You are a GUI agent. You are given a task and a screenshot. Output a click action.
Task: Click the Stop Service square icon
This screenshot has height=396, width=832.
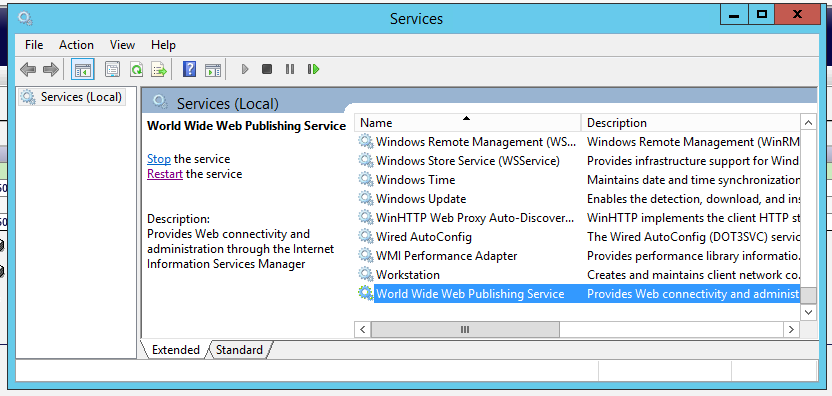pos(267,69)
